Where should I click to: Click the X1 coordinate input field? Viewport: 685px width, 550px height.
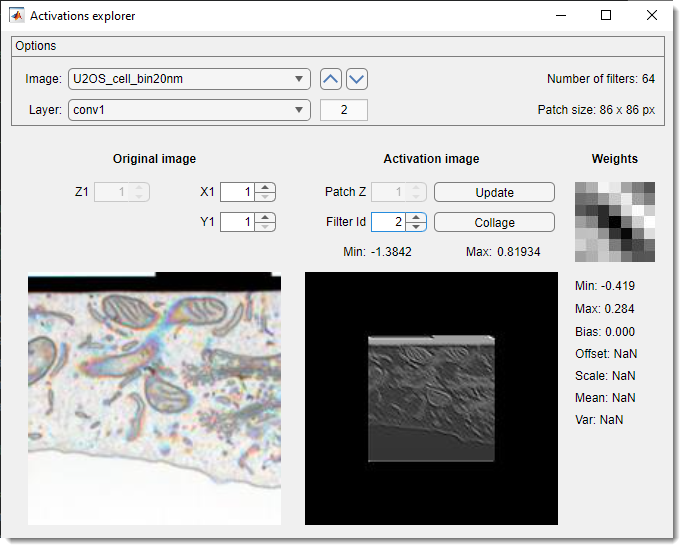237,192
